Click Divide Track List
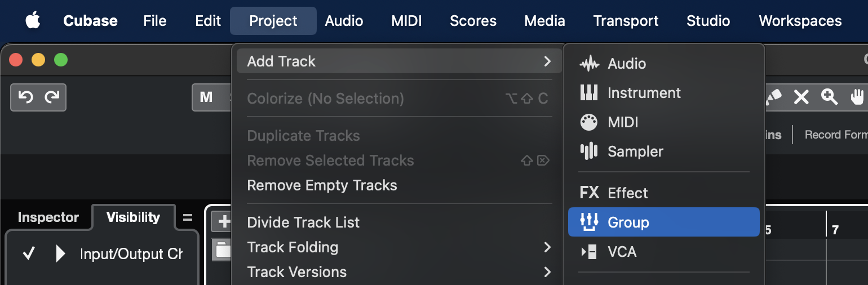Viewport: 868px width, 285px height. tap(303, 222)
